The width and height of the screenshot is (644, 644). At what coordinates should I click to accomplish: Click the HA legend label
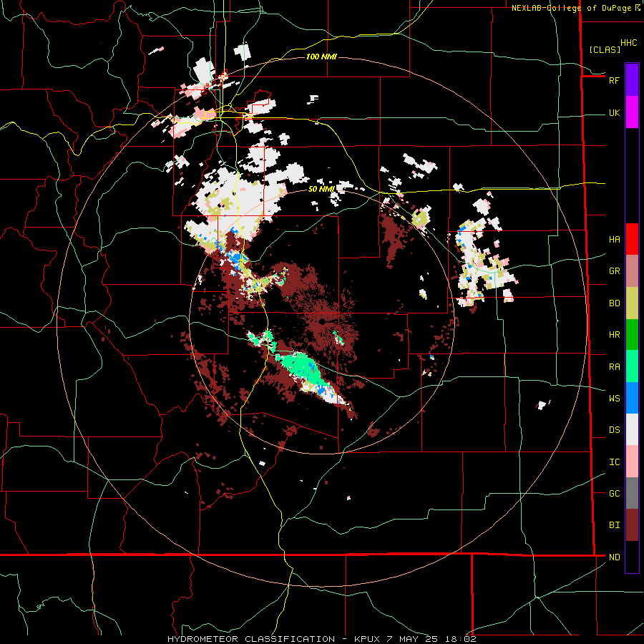[x=614, y=239]
